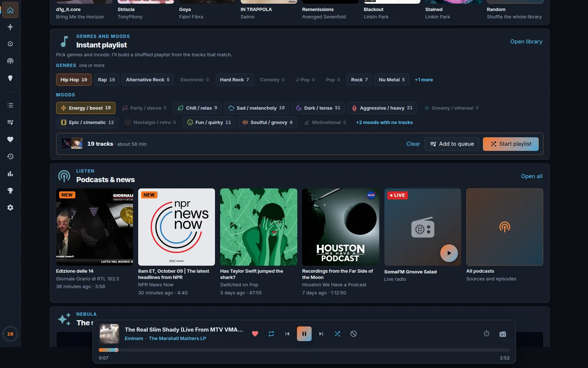Open statistics bar chart icon in sidebar

coord(10,174)
